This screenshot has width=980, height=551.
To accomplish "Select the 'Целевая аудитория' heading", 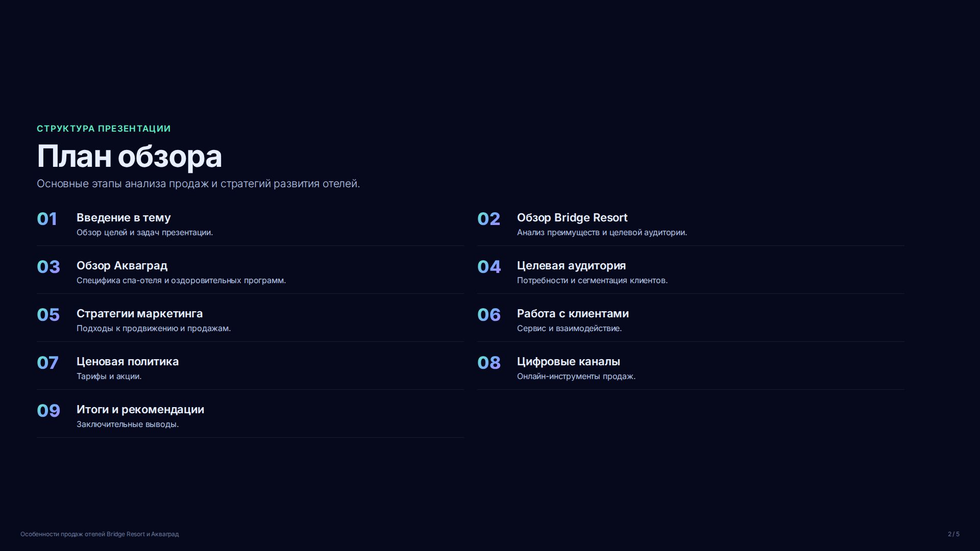I will pyautogui.click(x=571, y=266).
